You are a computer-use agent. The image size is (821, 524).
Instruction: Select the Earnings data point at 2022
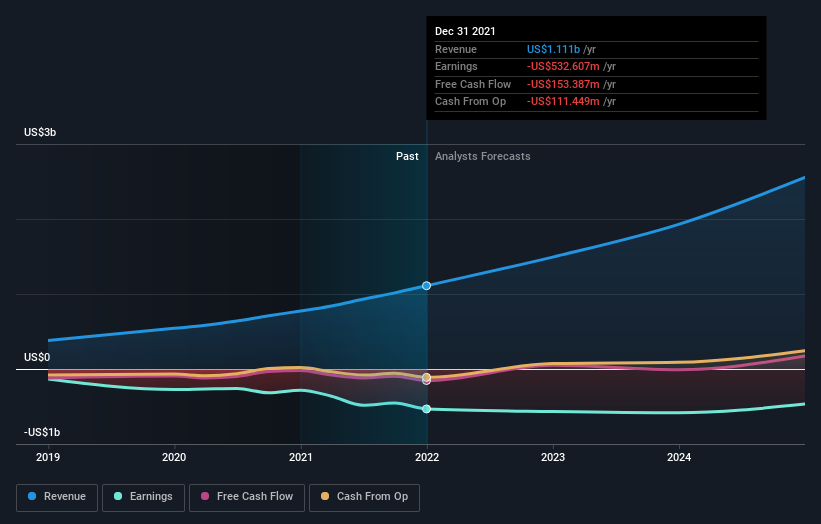tap(426, 409)
